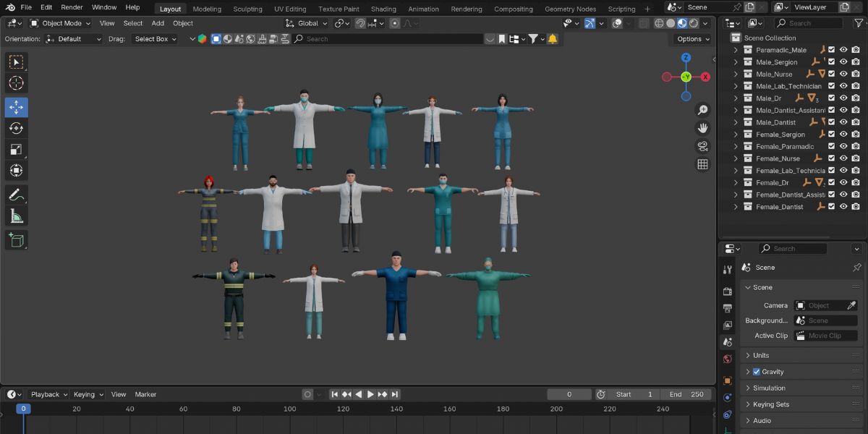
Task: Enable the snapping magnet
Action: click(x=359, y=22)
